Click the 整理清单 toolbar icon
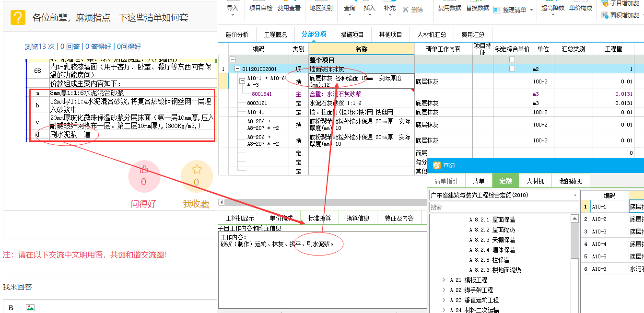644x313 pixels. 497,10
